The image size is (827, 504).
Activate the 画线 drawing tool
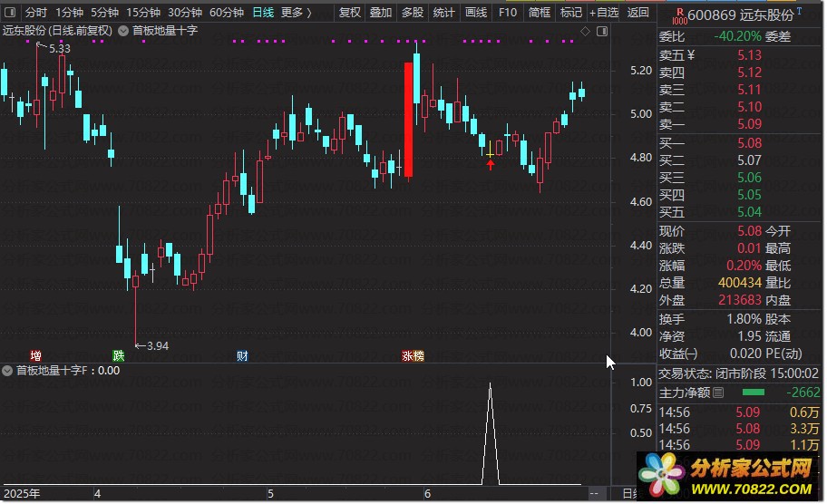tap(476, 12)
